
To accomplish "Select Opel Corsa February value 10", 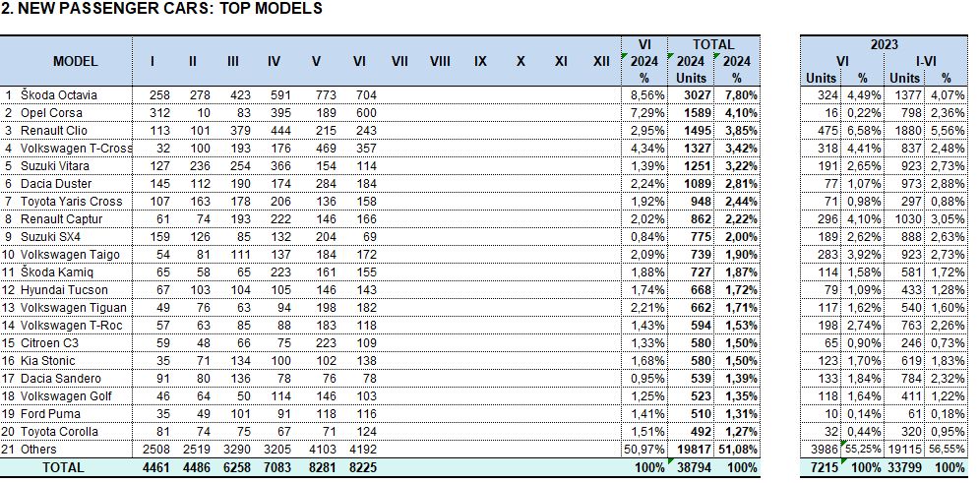I will [203, 112].
